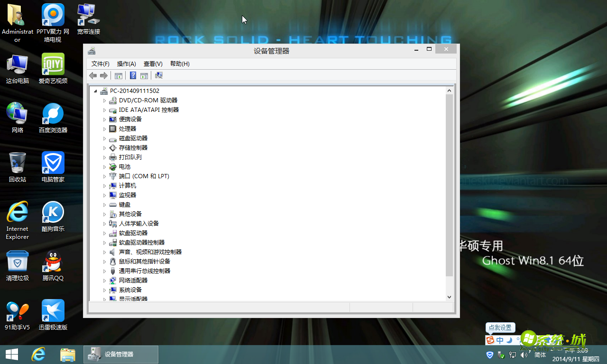Launch Internet Explorer from the taskbar
607x364 pixels.
38,354
